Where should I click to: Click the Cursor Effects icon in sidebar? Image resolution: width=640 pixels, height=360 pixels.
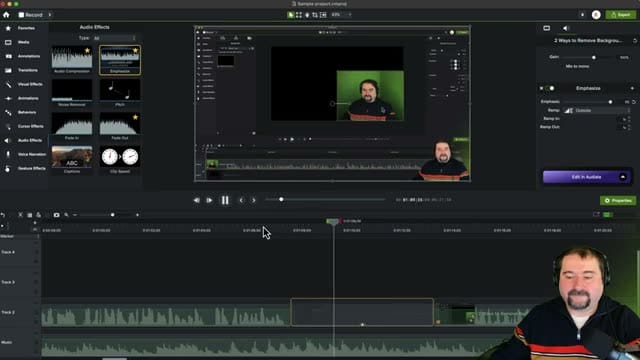pos(8,126)
